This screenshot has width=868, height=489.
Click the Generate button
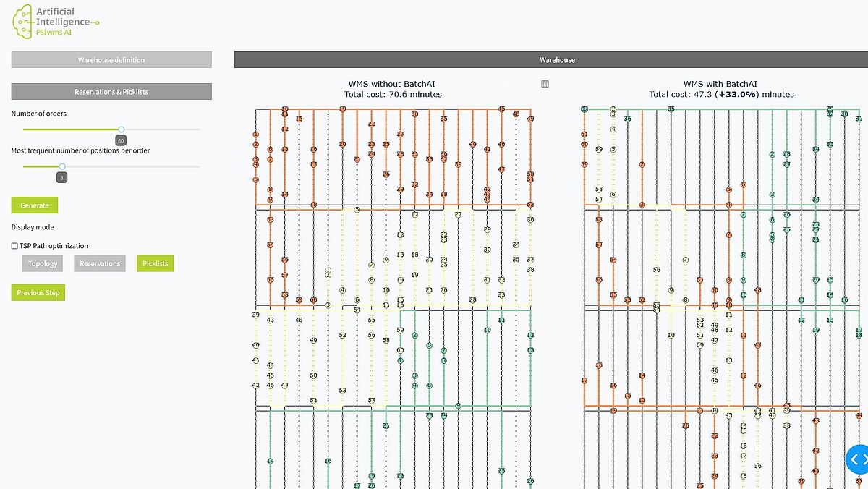point(34,205)
